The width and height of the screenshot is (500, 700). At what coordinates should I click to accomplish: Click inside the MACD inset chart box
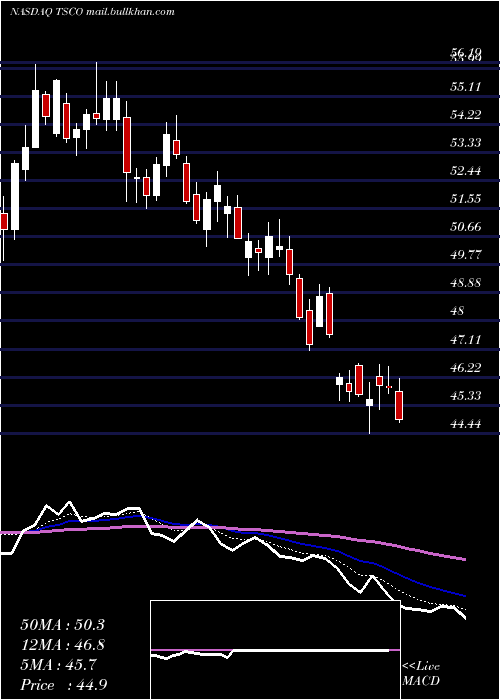tap(275, 650)
